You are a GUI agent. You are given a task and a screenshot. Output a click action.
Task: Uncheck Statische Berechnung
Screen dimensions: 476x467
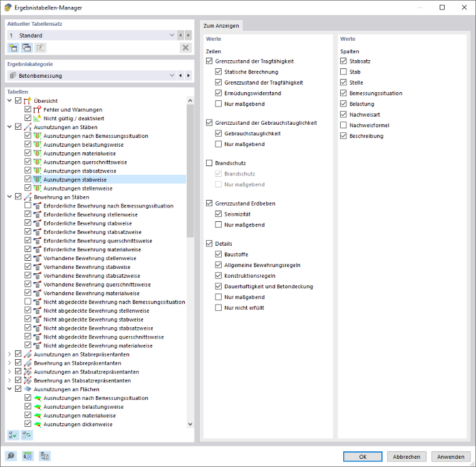[218, 71]
